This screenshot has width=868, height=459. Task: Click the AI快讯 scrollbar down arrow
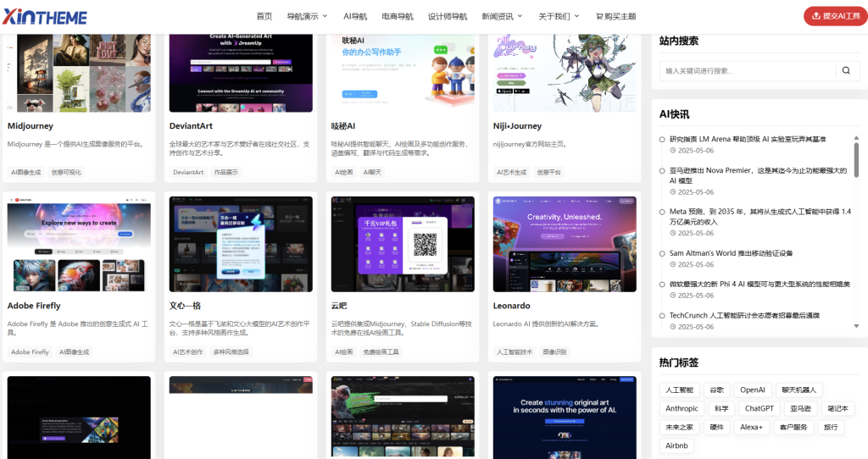(x=856, y=326)
